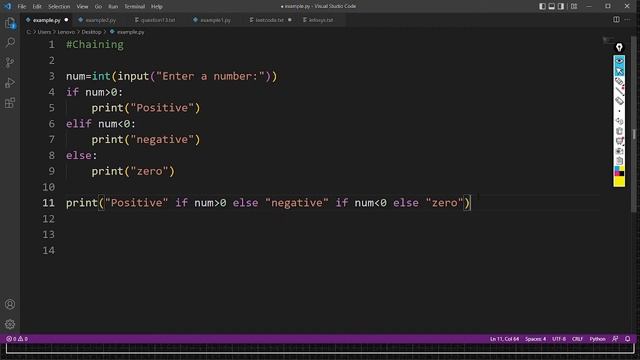Open the Source Control view
This screenshot has height=360, width=640.
click(x=10, y=62)
